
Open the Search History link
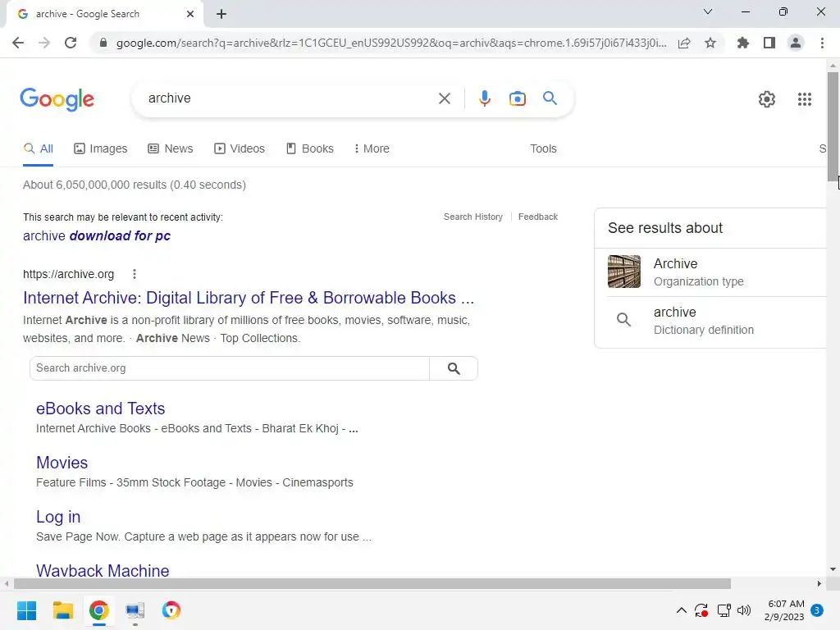tap(473, 217)
